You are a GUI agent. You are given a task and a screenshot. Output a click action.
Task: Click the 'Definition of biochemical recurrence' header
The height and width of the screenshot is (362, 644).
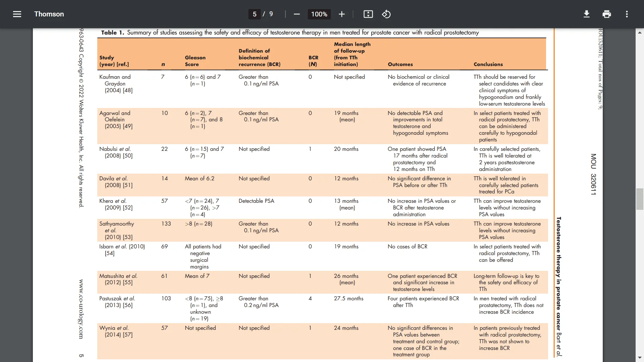(x=259, y=57)
